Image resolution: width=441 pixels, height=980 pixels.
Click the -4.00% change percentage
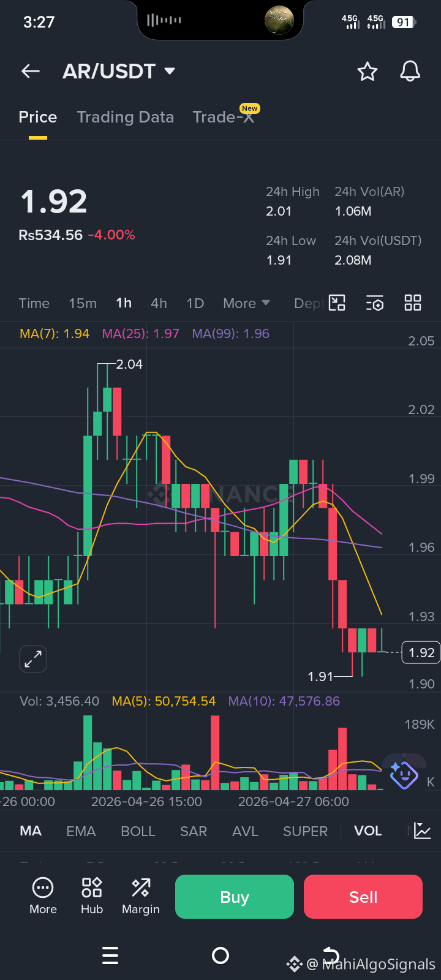click(111, 235)
